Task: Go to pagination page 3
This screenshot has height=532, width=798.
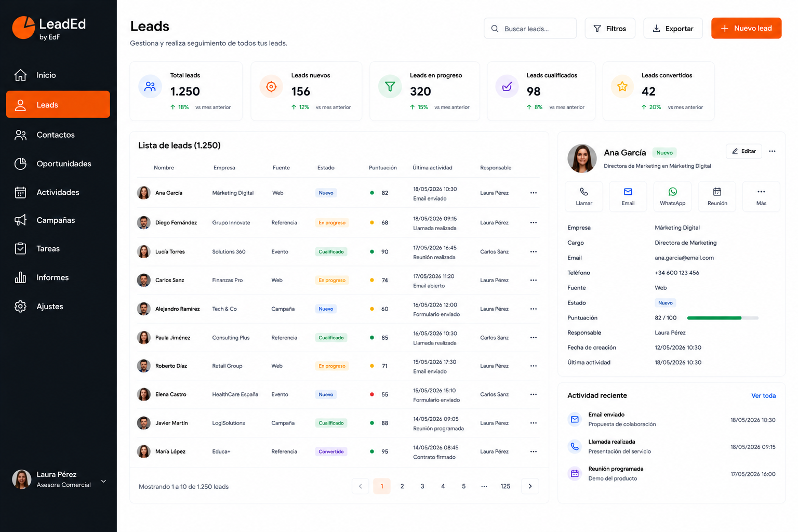Action: click(422, 486)
